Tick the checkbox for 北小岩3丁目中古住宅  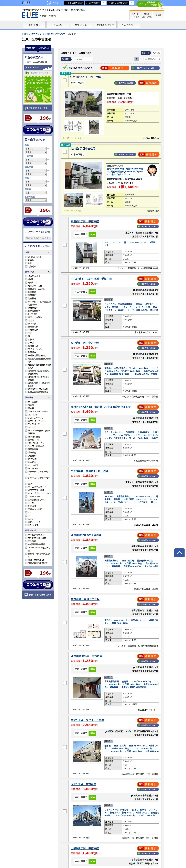click(x=65, y=152)
